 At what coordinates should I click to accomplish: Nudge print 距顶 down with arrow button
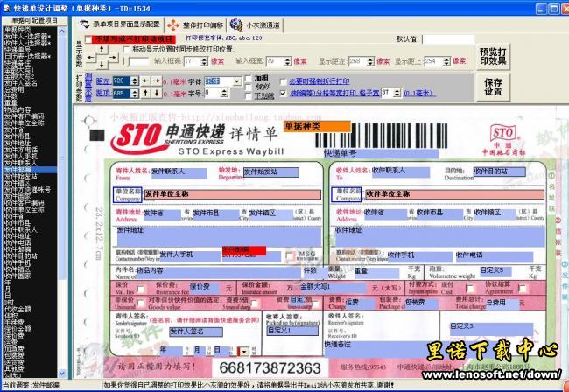156,94
